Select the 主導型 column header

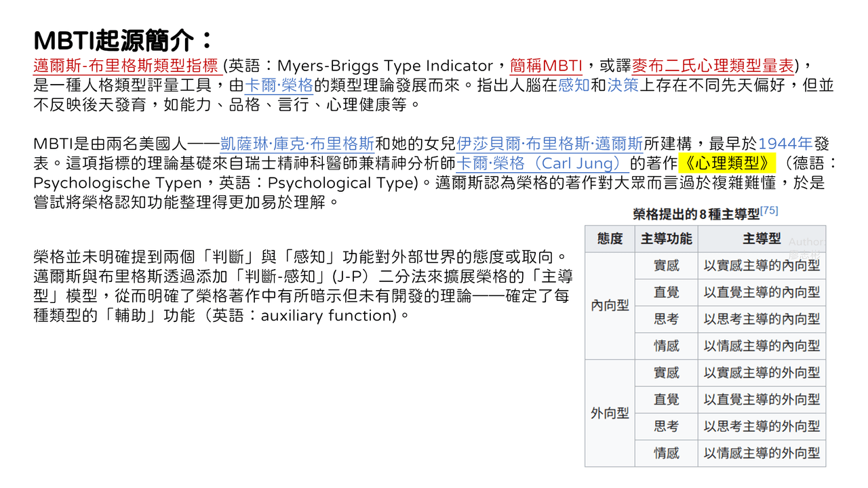pyautogui.click(x=762, y=239)
